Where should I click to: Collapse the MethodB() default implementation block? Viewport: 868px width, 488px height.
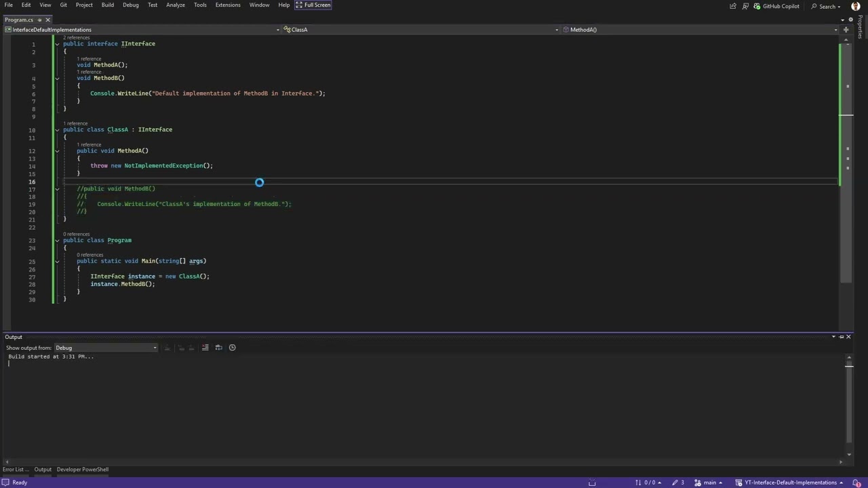(57, 78)
